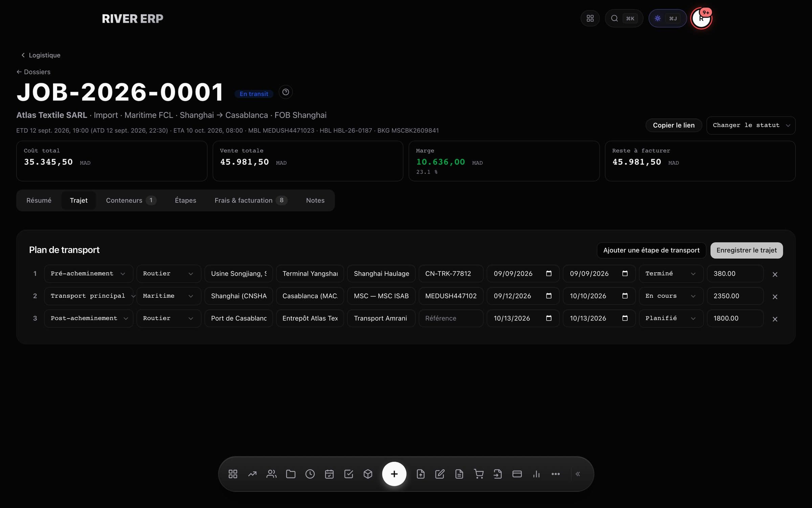
Task: Click Ajouter une étape de transport
Action: (651, 250)
